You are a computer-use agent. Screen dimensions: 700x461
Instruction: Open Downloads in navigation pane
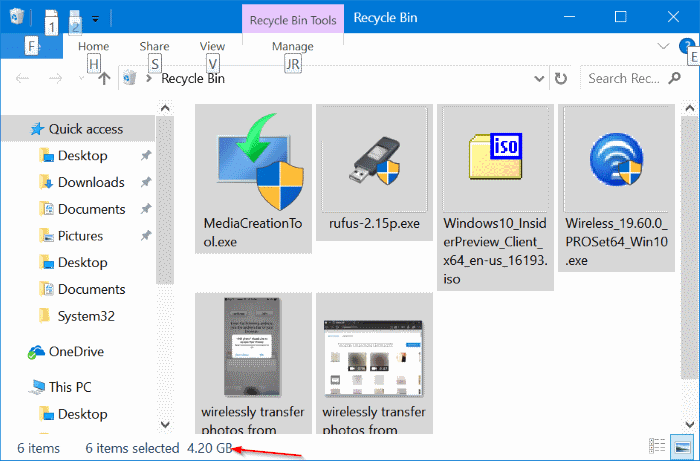coord(91,183)
